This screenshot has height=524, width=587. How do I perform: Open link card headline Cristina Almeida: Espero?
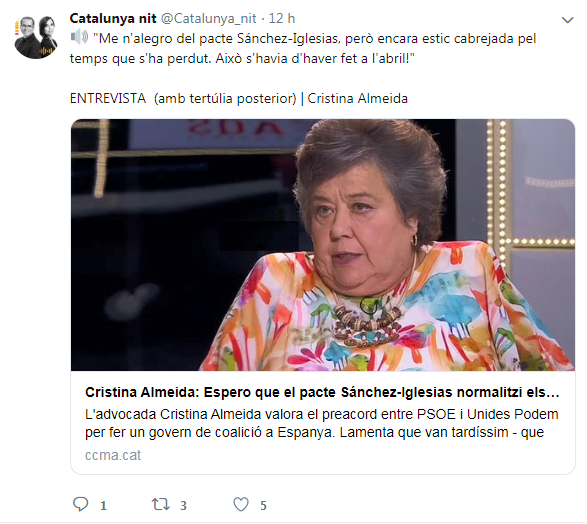point(322,392)
